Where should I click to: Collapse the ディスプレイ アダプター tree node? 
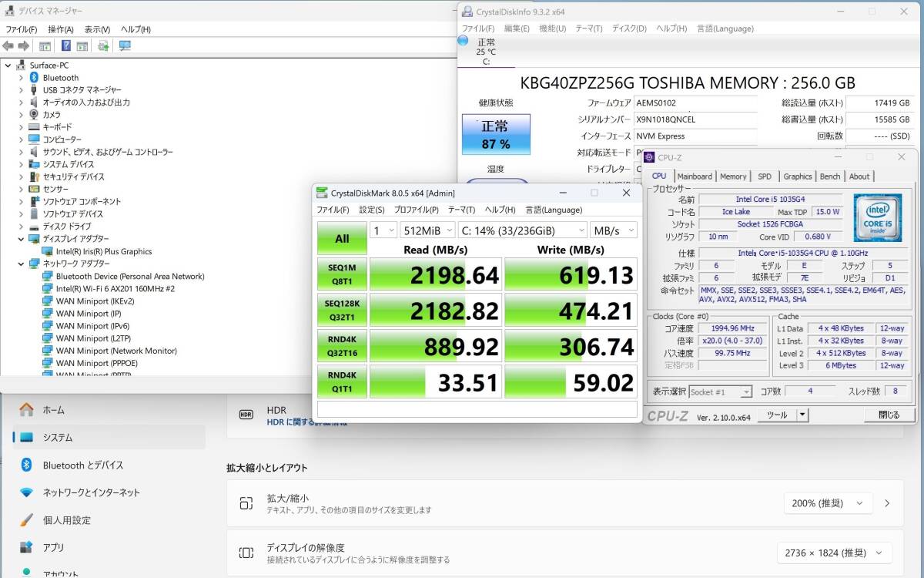pyautogui.click(x=21, y=239)
